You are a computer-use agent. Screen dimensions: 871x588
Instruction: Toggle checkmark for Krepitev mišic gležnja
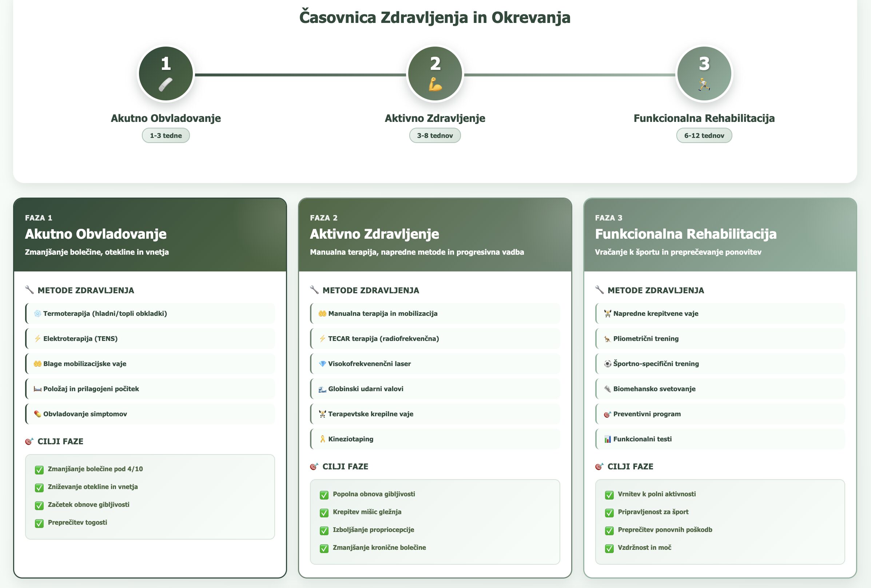click(324, 513)
